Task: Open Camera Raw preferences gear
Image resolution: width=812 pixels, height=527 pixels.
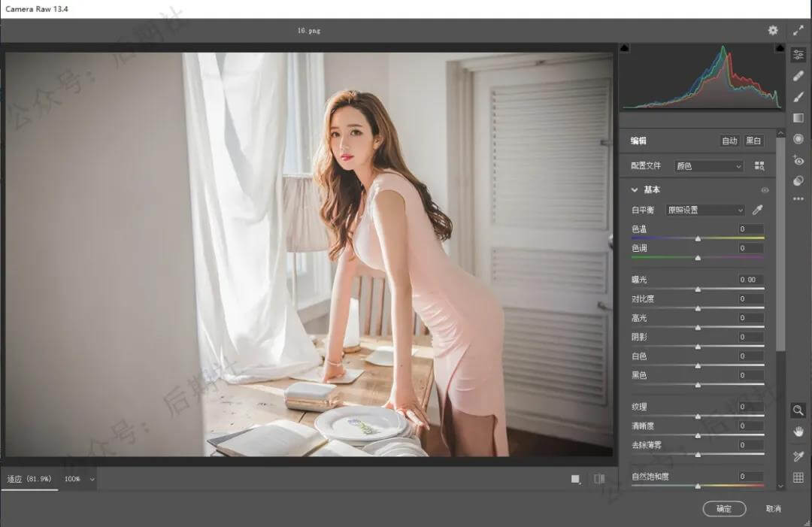Action: (x=773, y=31)
